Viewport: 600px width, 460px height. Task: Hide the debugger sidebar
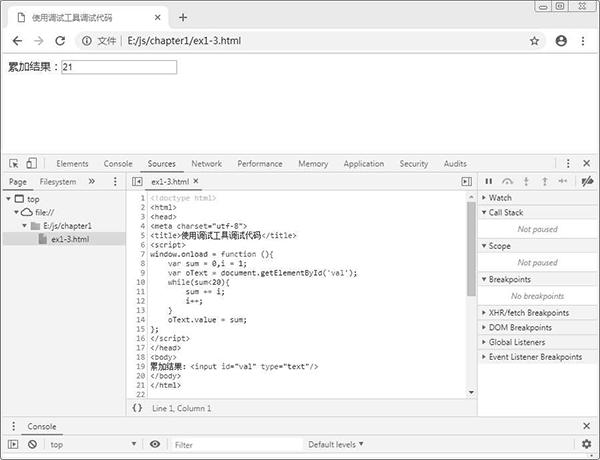click(466, 181)
